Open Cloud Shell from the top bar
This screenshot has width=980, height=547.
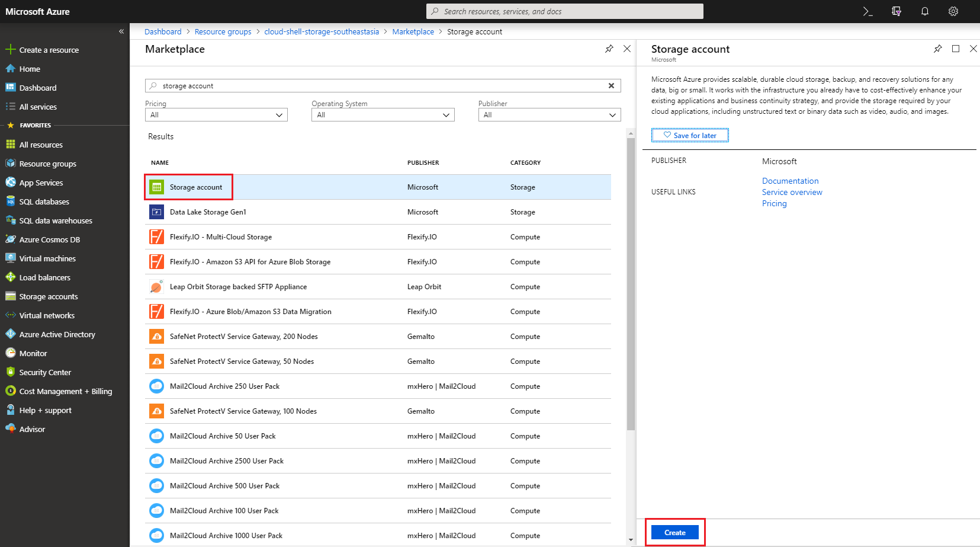tap(867, 11)
